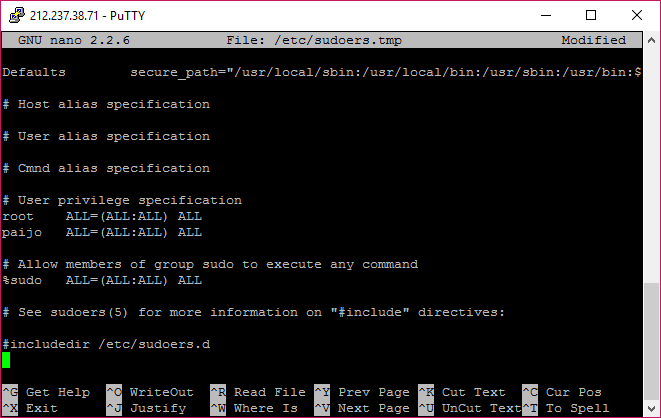Click the 'paijo ALL=(ALL:ALL) ALL' line
Screen dimensions: 661x418
point(102,233)
